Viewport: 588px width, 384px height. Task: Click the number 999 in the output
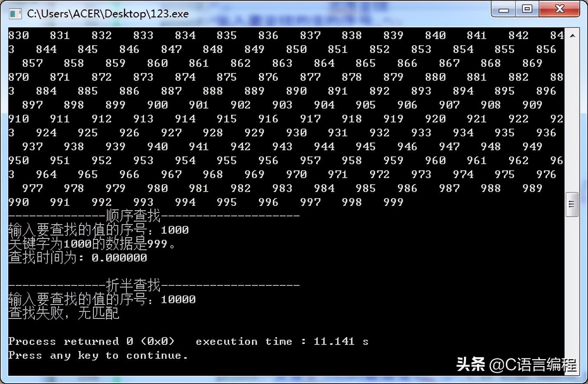(x=393, y=202)
